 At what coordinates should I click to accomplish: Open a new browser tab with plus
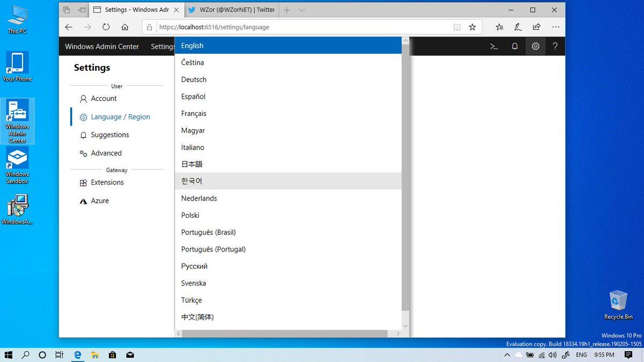tap(287, 10)
